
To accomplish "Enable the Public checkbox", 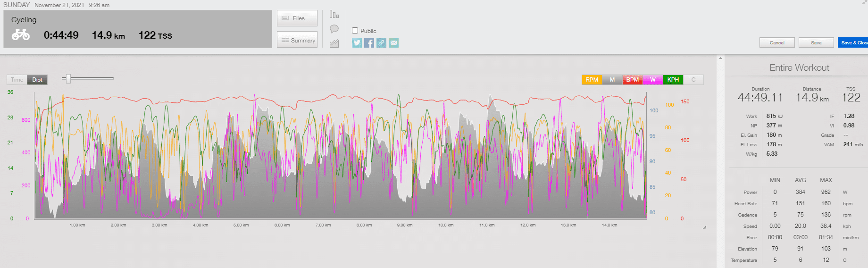I will [x=355, y=31].
